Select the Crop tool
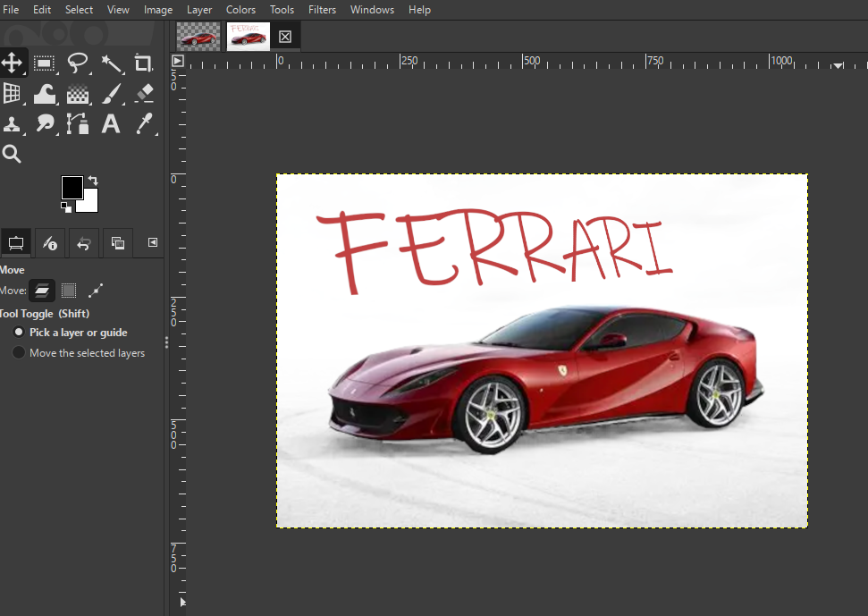The image size is (868, 616). pos(142,63)
